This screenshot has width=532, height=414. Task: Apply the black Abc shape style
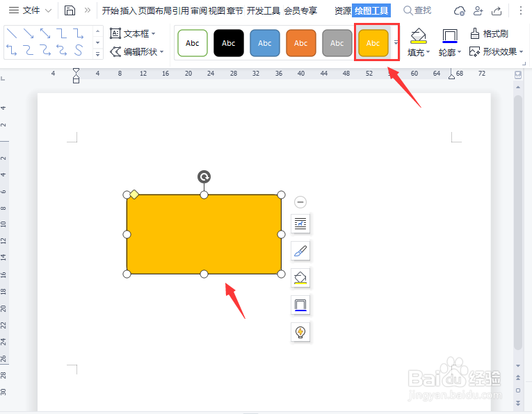tap(229, 43)
